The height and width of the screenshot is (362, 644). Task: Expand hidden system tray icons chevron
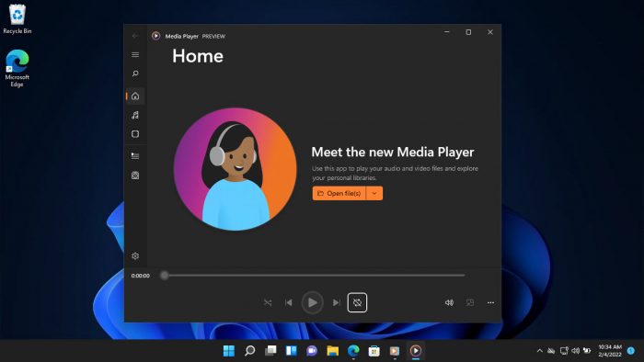tap(540, 351)
